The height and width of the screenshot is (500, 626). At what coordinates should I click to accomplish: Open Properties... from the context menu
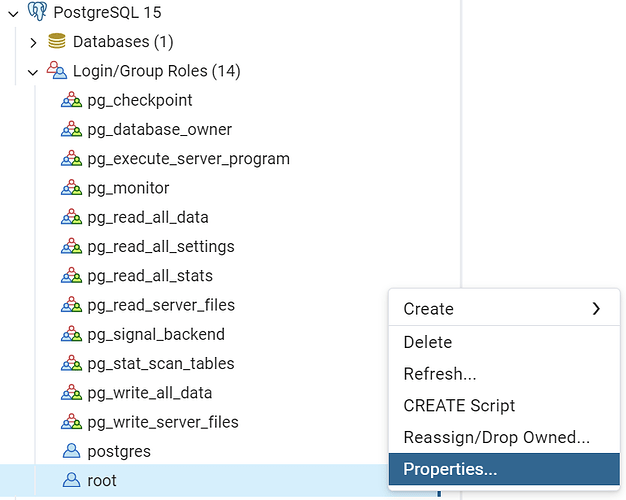[504, 469]
